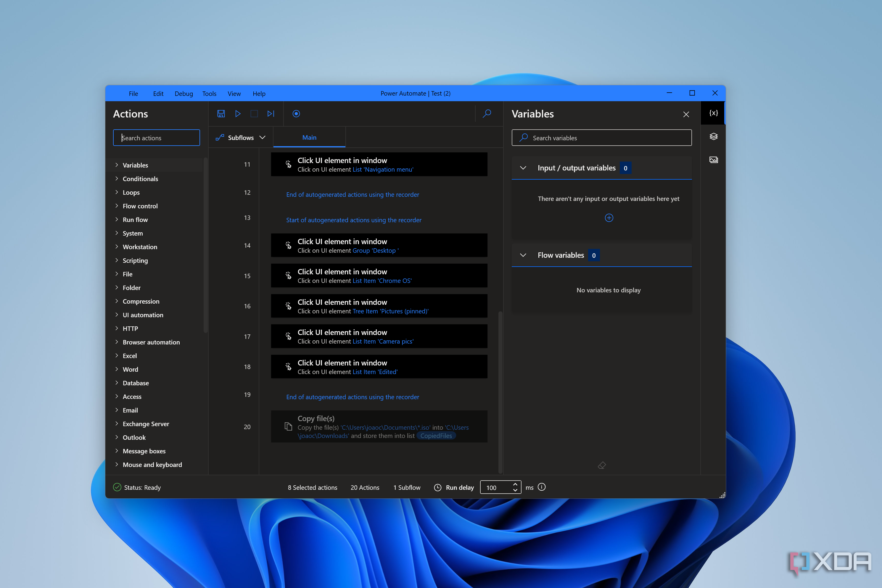Click Run delay info icon
The width and height of the screenshot is (882, 588).
(x=542, y=487)
